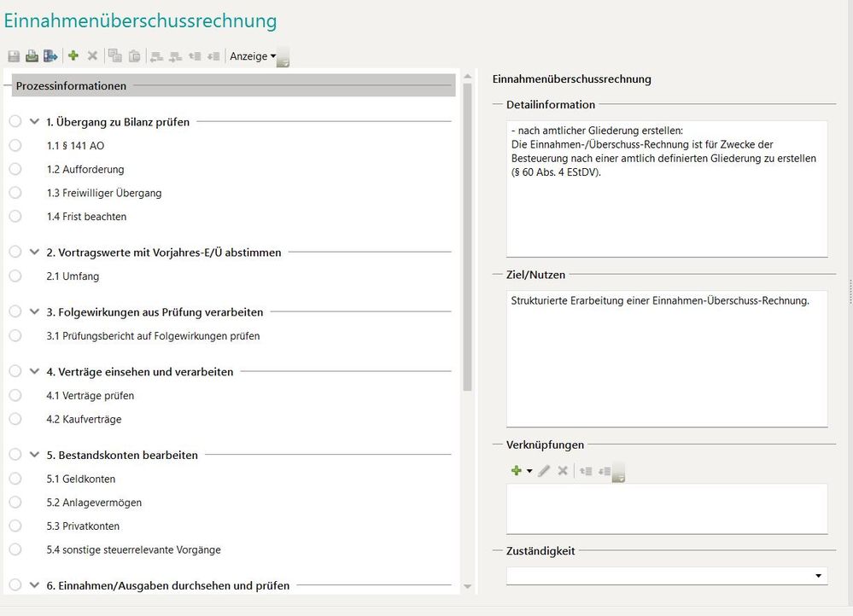The height and width of the screenshot is (616, 853).
Task: Open the Anzeige menu
Action: pos(253,56)
